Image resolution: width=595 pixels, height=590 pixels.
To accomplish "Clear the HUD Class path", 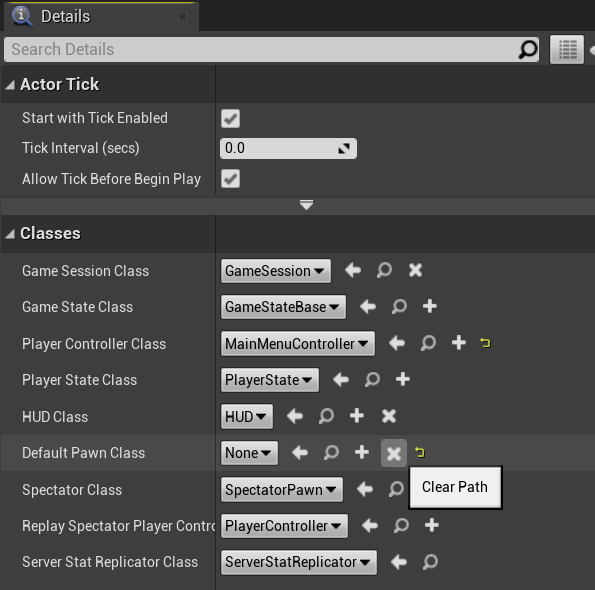I will point(389,416).
